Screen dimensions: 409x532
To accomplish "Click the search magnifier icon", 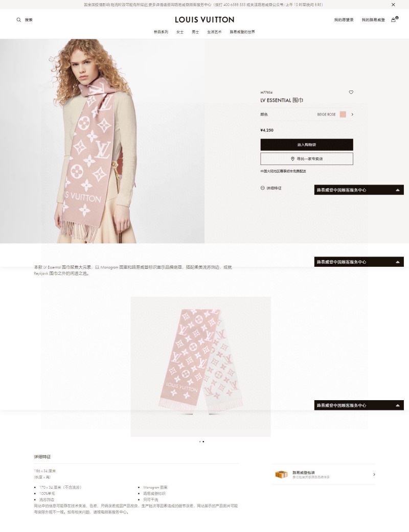I will (x=19, y=20).
